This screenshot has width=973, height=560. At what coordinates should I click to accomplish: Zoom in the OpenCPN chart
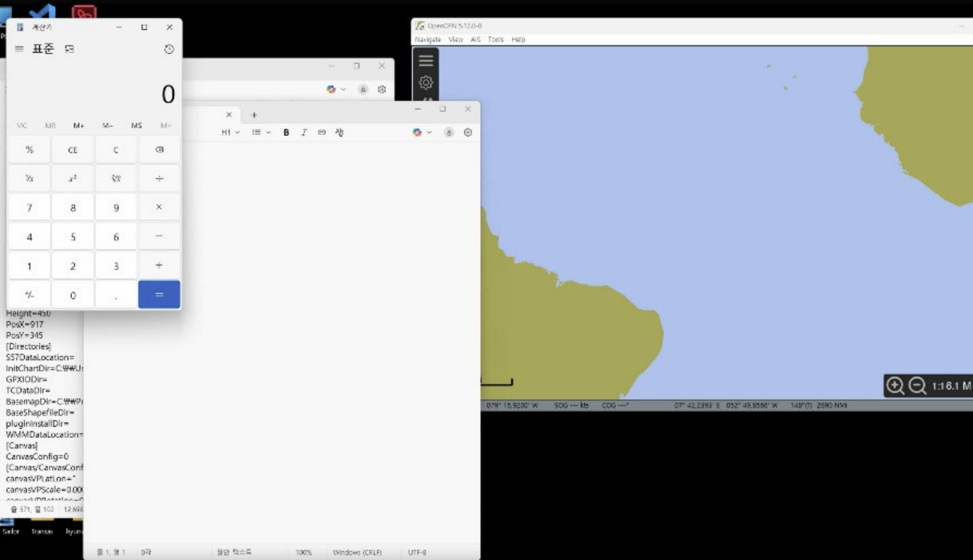click(896, 386)
